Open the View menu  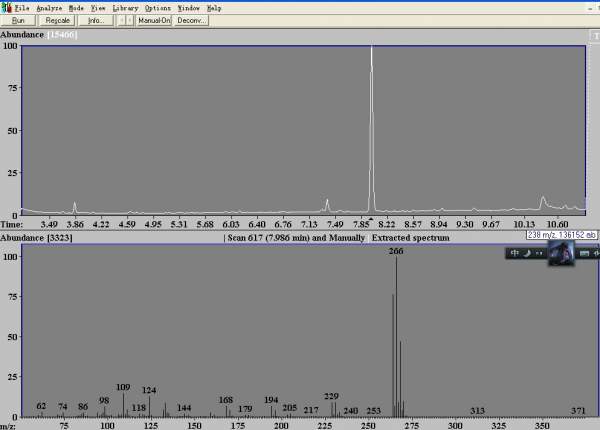98,8
